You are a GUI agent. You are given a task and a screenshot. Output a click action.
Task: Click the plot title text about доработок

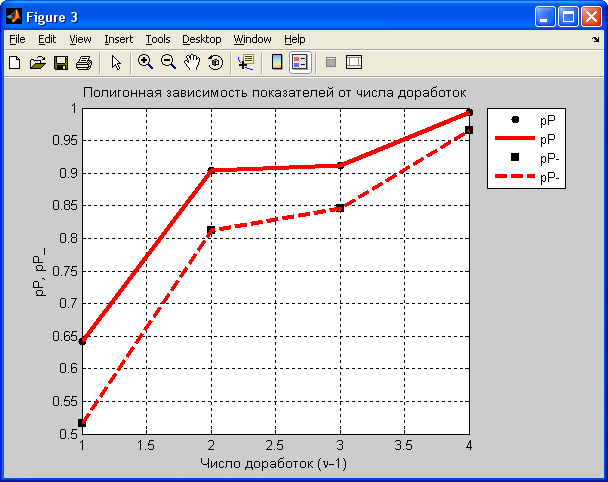point(275,93)
